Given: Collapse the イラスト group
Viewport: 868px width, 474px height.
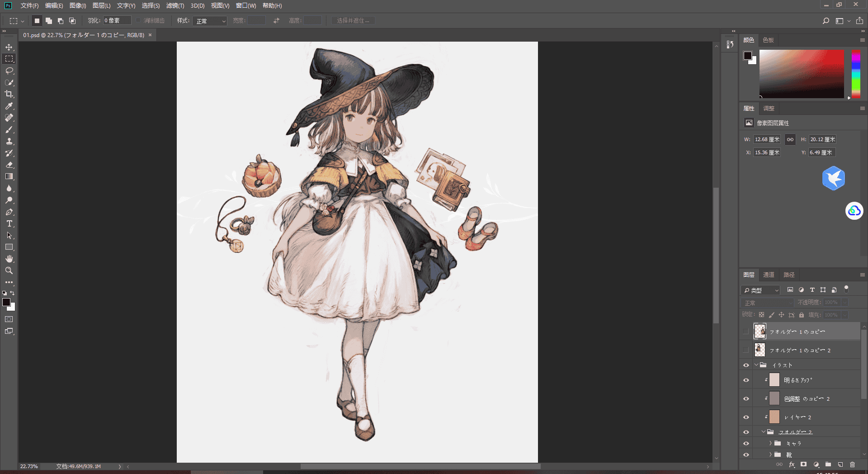Looking at the screenshot, I should [x=756, y=365].
